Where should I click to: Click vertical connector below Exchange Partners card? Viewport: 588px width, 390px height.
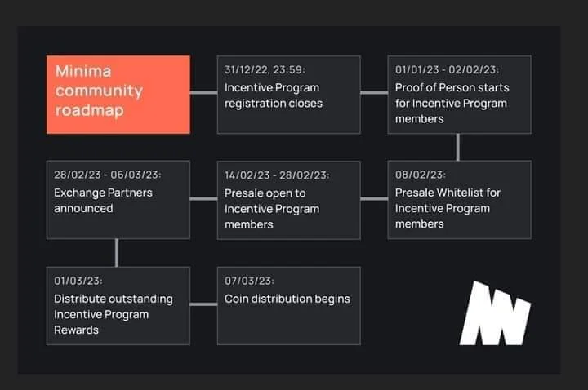(x=117, y=253)
